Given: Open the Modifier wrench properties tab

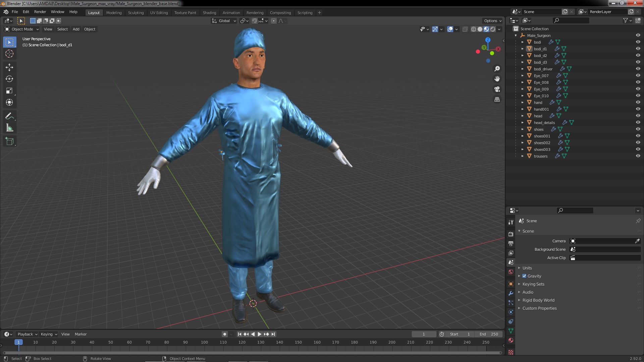Looking at the screenshot, I should click(x=511, y=293).
